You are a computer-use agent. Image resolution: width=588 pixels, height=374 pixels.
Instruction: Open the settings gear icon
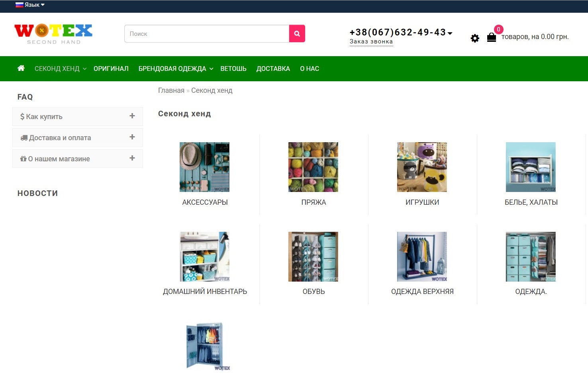[x=474, y=38]
